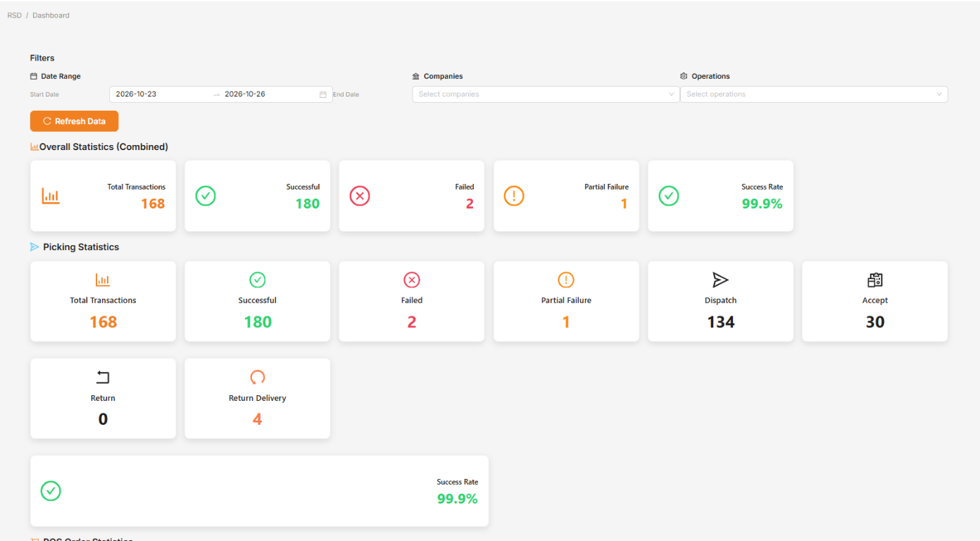Click the check icon in Overall Success Rate card
Image resolution: width=980 pixels, height=541 pixels.
tap(669, 196)
